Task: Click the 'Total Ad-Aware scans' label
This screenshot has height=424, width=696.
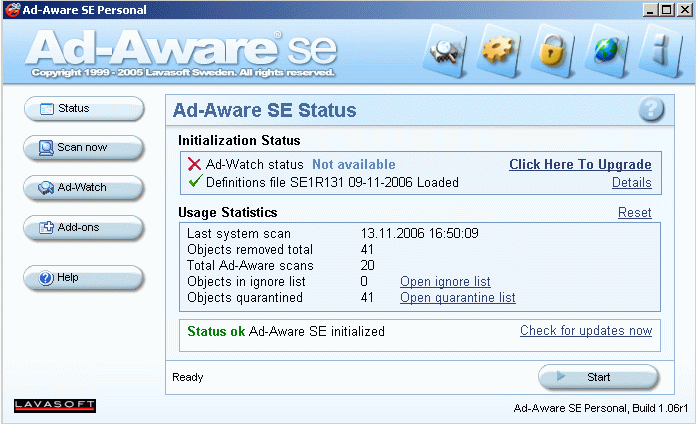Action: [250, 265]
